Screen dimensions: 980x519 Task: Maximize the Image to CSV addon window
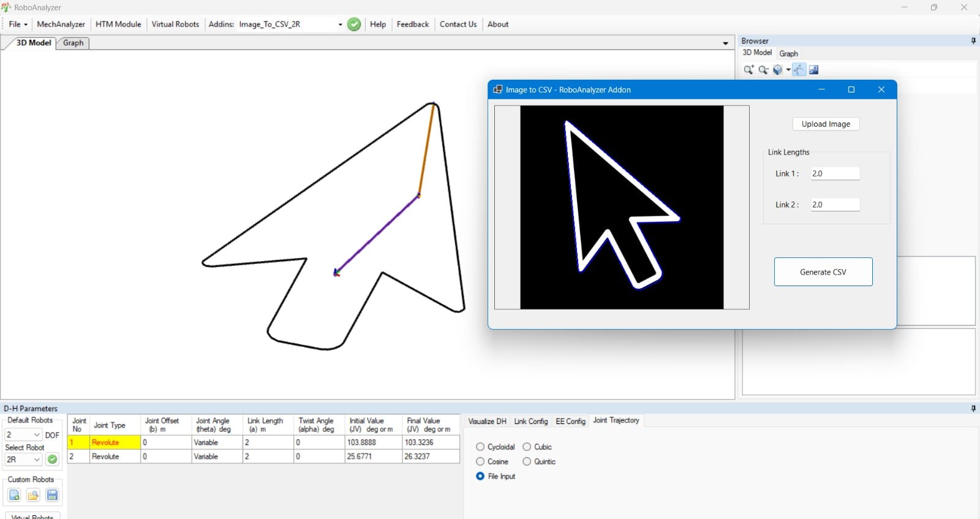click(x=851, y=89)
